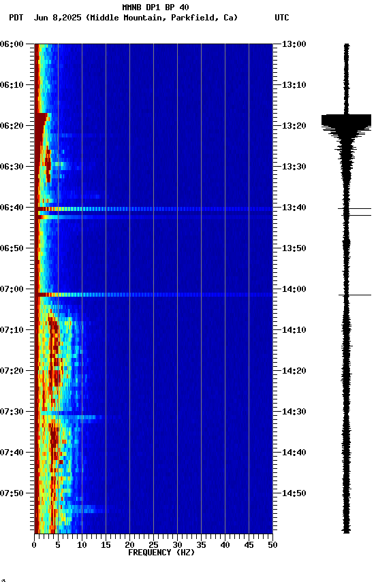Image resolution: width=376 pixels, height=588 pixels.
Task: Click the 5 Hz frequency axis label
Action: 58,545
